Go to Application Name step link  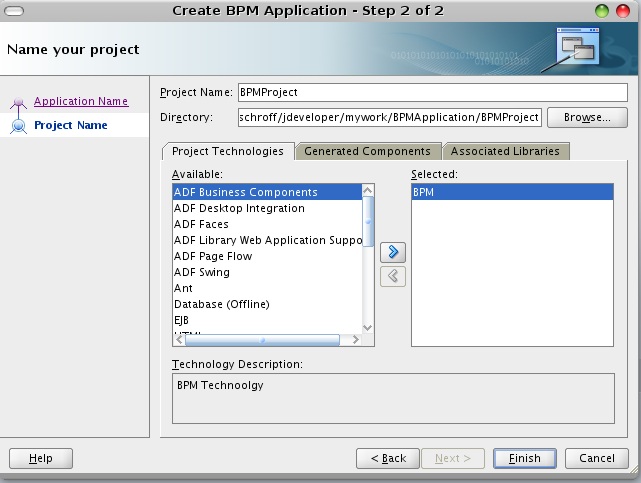click(x=81, y=101)
